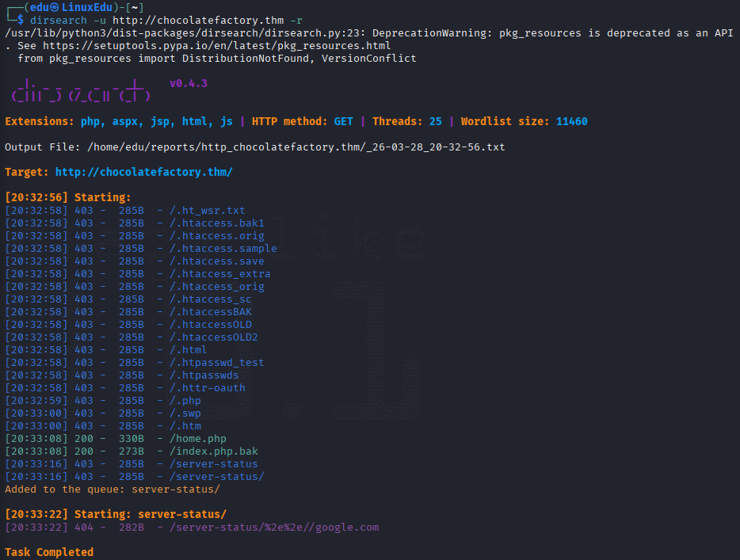The height and width of the screenshot is (560, 740).
Task: Click the Task Completed message
Action: (49, 552)
